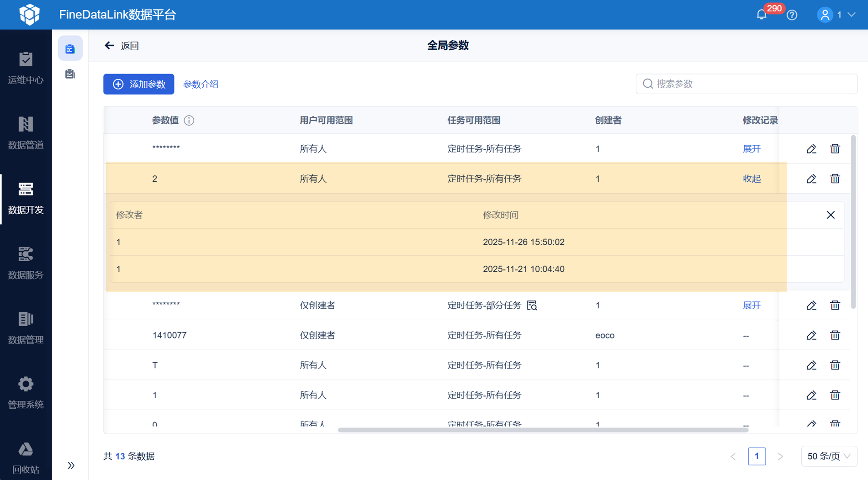Edit the first masked parameter row
868x480 pixels.
pos(811,149)
